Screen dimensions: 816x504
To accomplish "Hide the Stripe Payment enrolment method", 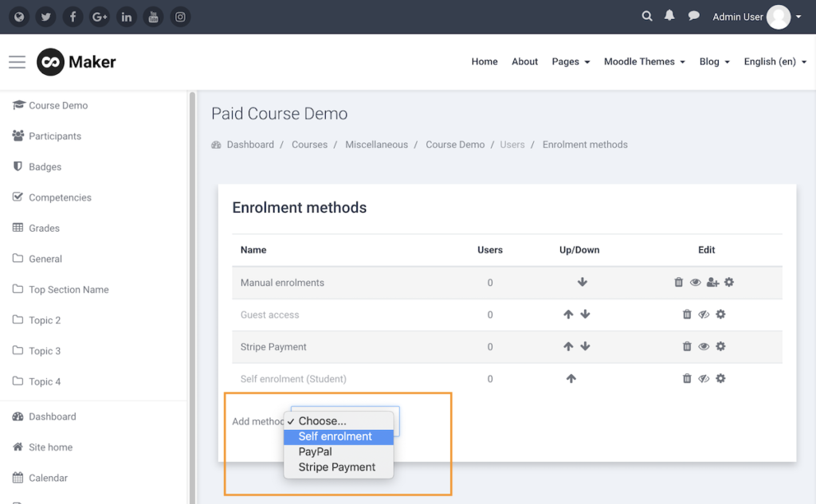I will pos(704,346).
